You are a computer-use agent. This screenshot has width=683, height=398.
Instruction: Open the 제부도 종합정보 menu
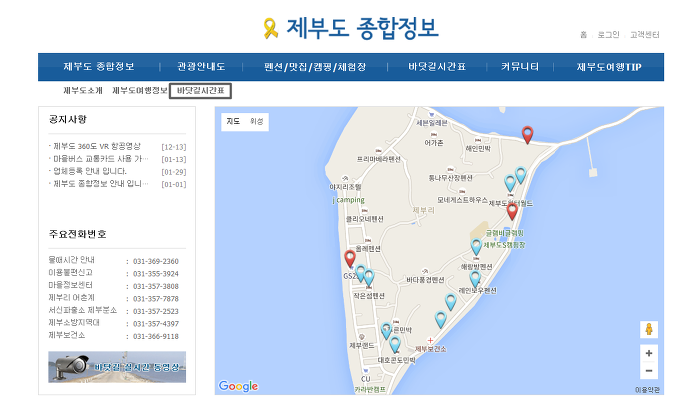[x=99, y=67]
